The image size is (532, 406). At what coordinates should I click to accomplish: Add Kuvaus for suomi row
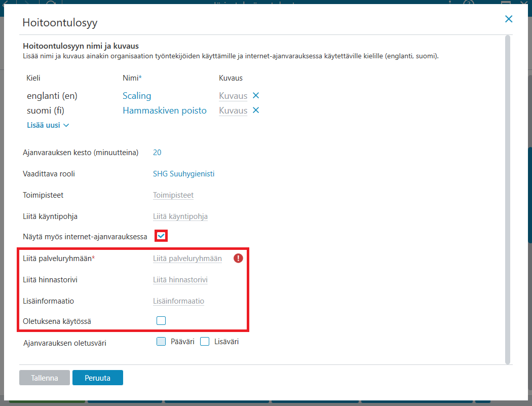pyautogui.click(x=233, y=110)
